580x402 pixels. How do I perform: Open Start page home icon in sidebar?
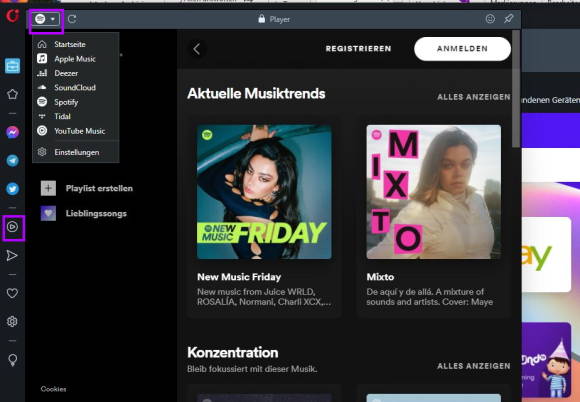click(x=12, y=94)
